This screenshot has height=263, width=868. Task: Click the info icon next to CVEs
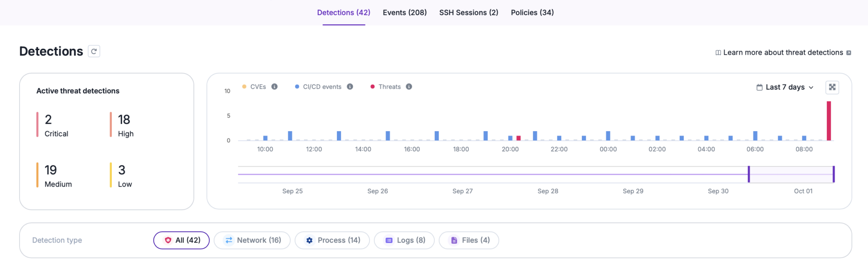pos(275,87)
